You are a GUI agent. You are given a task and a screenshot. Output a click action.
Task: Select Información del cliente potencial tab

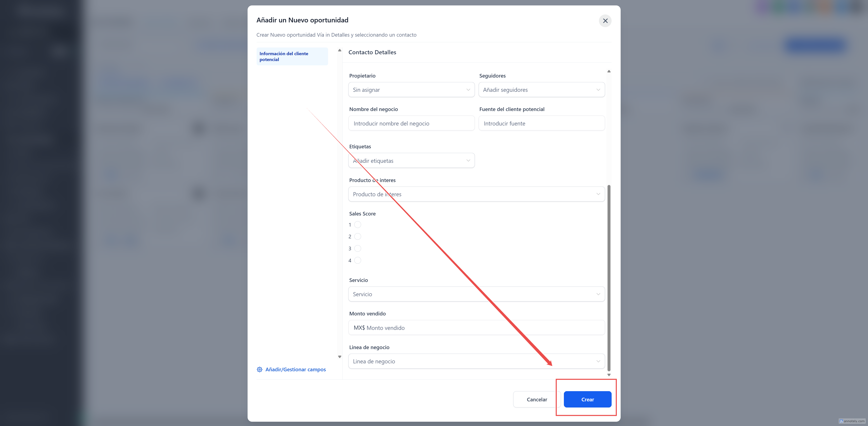click(292, 56)
